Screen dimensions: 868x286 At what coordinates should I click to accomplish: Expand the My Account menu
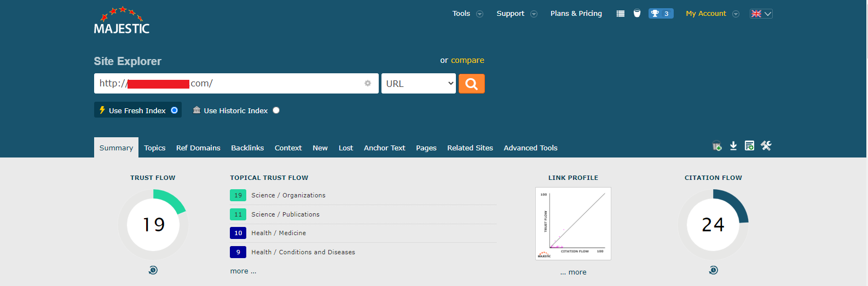pyautogui.click(x=711, y=14)
